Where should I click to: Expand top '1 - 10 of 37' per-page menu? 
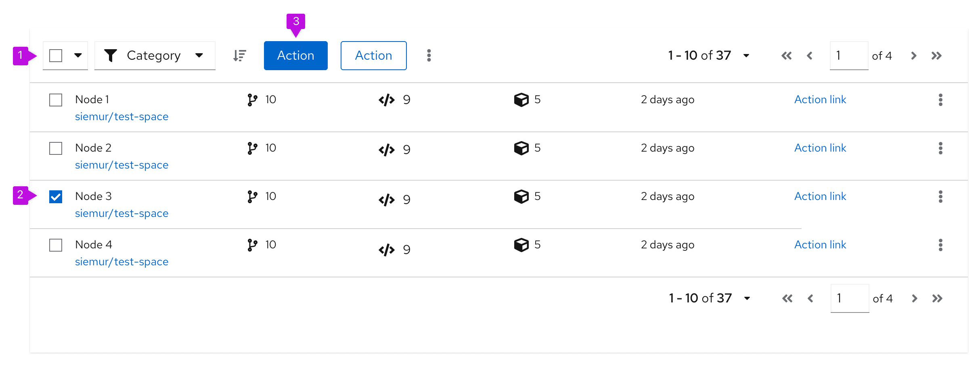746,56
